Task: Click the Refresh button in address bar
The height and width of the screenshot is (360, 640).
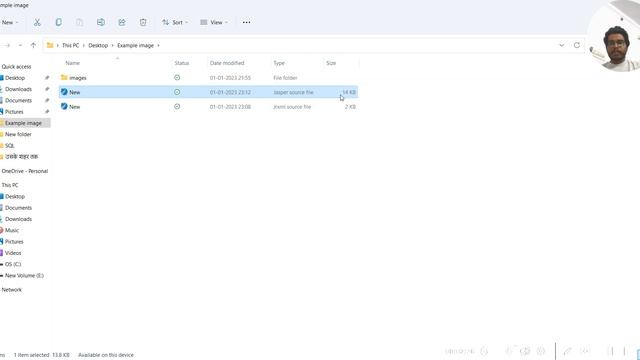Action: 576,45
